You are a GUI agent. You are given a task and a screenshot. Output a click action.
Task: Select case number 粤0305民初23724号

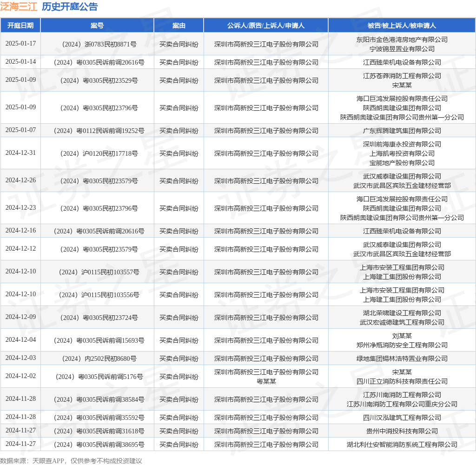coord(110,318)
